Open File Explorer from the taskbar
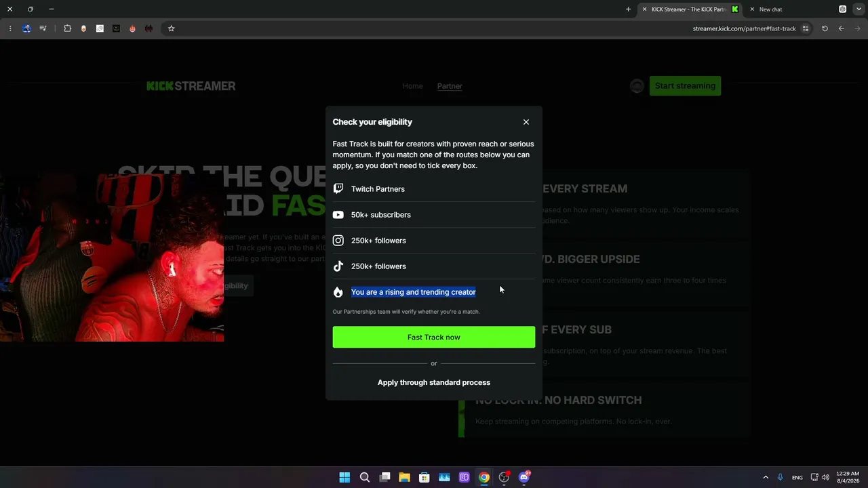The width and height of the screenshot is (868, 488). 404,477
